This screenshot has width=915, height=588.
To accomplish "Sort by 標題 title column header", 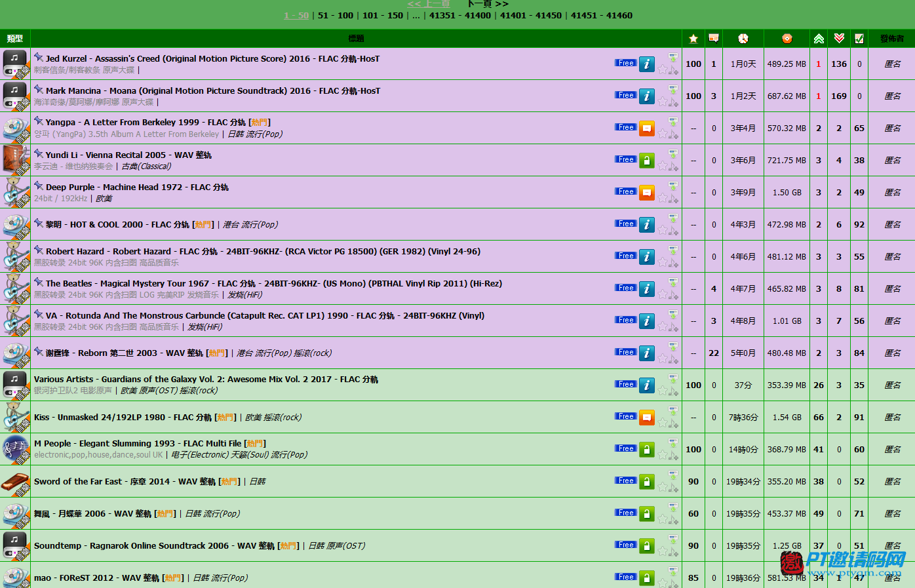I will tap(356, 39).
